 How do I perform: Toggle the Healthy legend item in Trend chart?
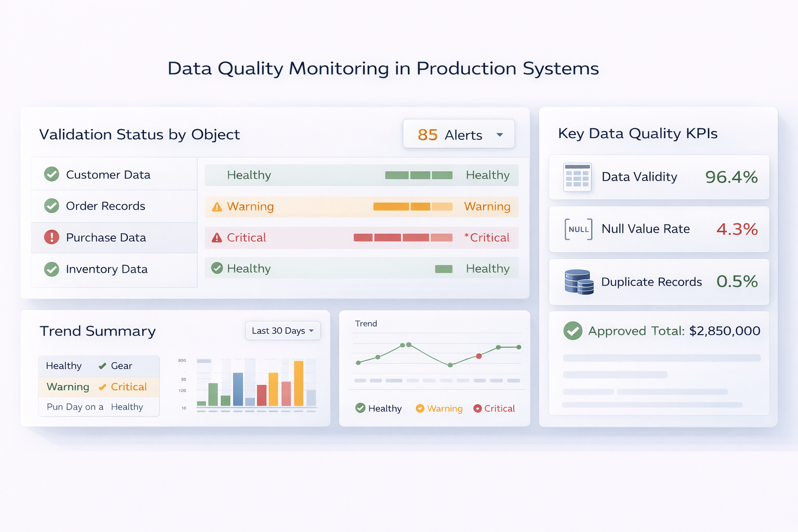(x=379, y=408)
